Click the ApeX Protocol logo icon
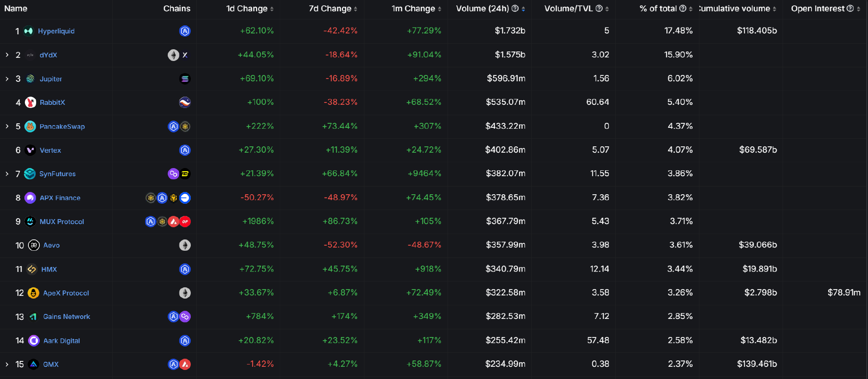Image resolution: width=868 pixels, height=379 pixels. [33, 293]
